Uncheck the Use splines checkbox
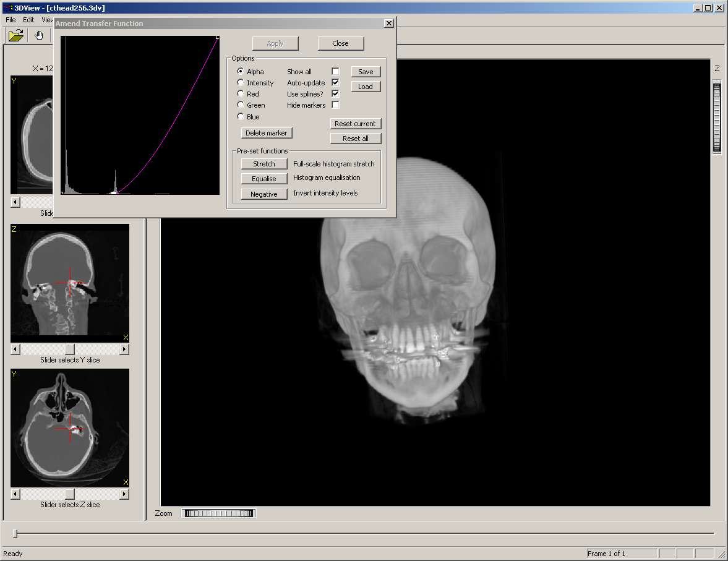728x561 pixels. click(335, 94)
